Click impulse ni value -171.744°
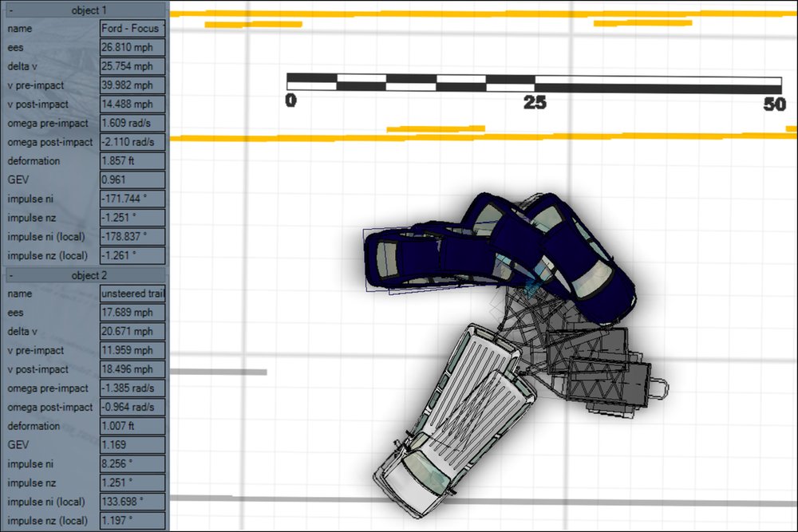Viewport: 798px width, 532px height. (132, 199)
